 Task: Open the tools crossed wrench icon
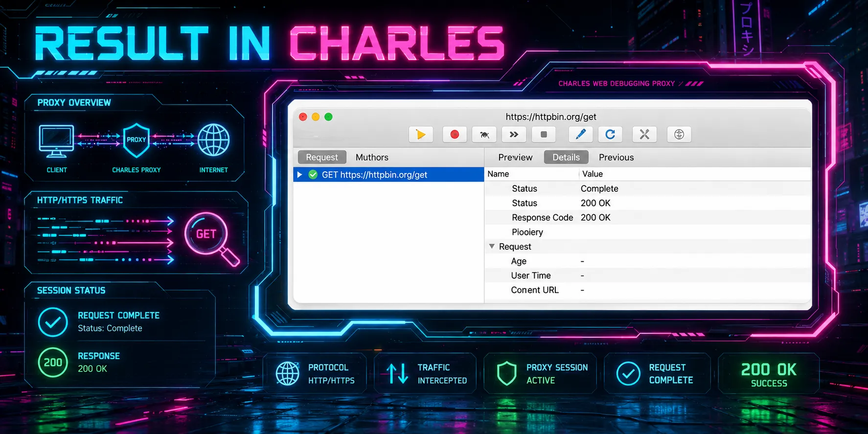click(x=644, y=134)
